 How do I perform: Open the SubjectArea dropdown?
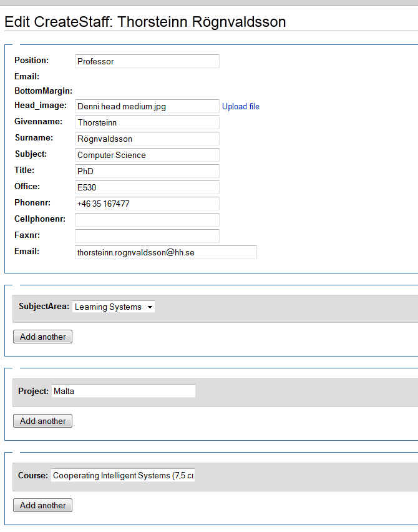tap(114, 307)
